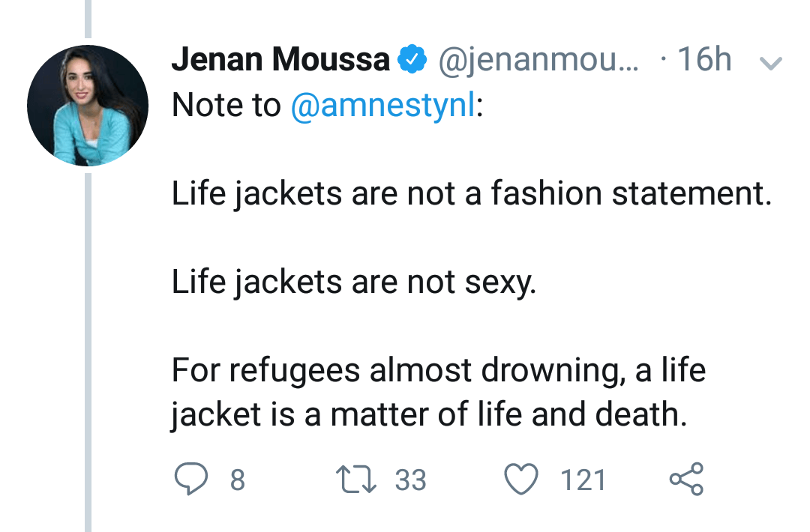Open Jenan Moussa's profile photo

point(88,106)
